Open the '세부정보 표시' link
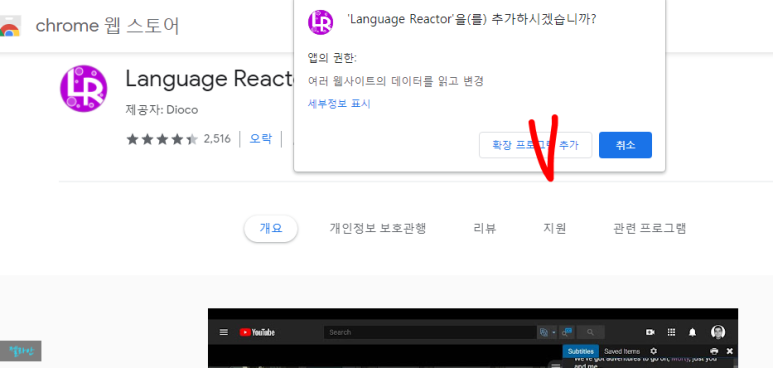Screen dimensions: 773x368 click(339, 104)
